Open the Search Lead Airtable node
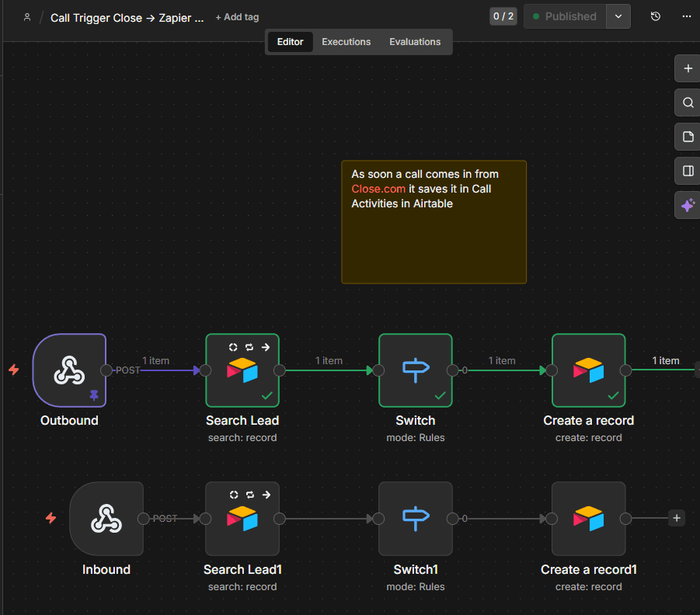The height and width of the screenshot is (615, 700). (242, 370)
